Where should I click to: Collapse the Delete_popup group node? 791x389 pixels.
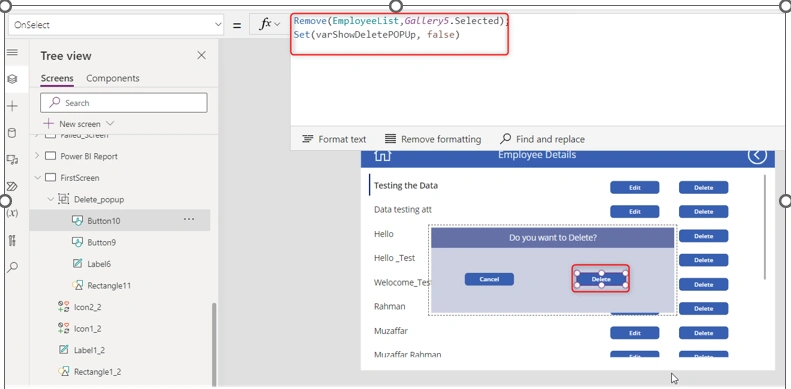click(50, 199)
